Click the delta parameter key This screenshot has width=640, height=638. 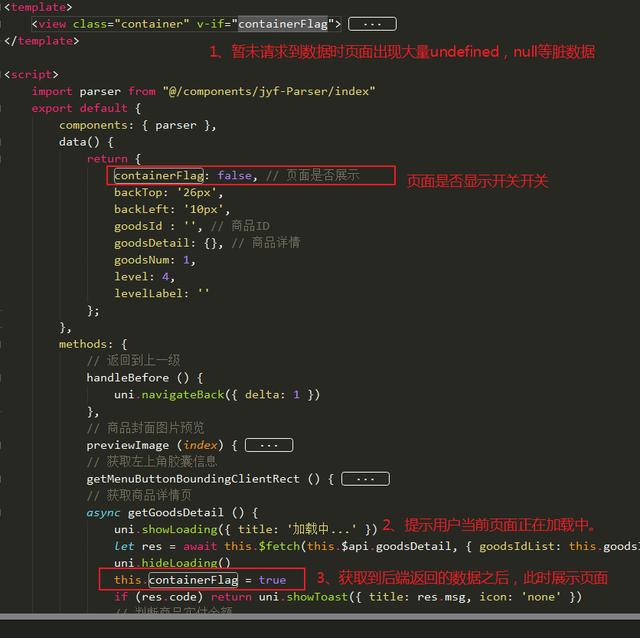coord(262,395)
